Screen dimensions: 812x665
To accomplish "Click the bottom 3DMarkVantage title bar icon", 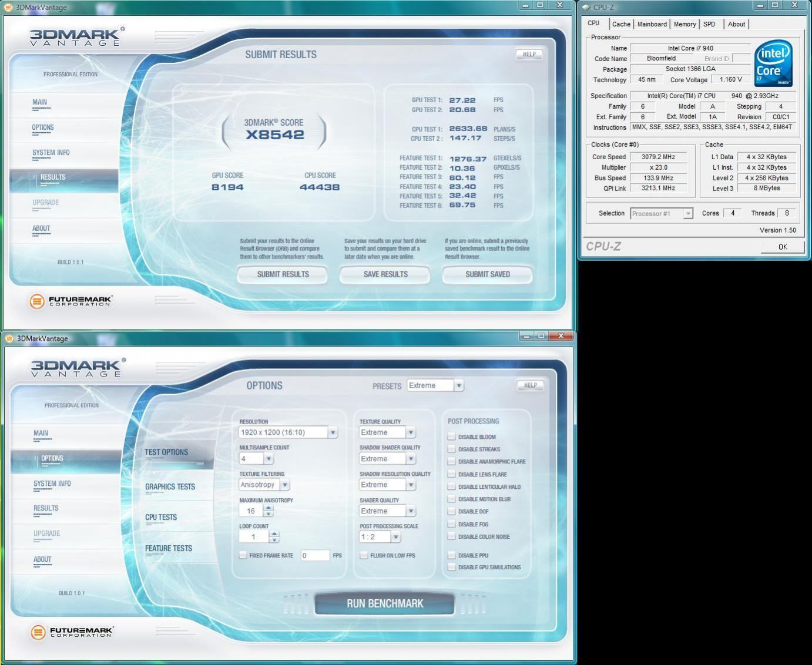I will click(9, 338).
